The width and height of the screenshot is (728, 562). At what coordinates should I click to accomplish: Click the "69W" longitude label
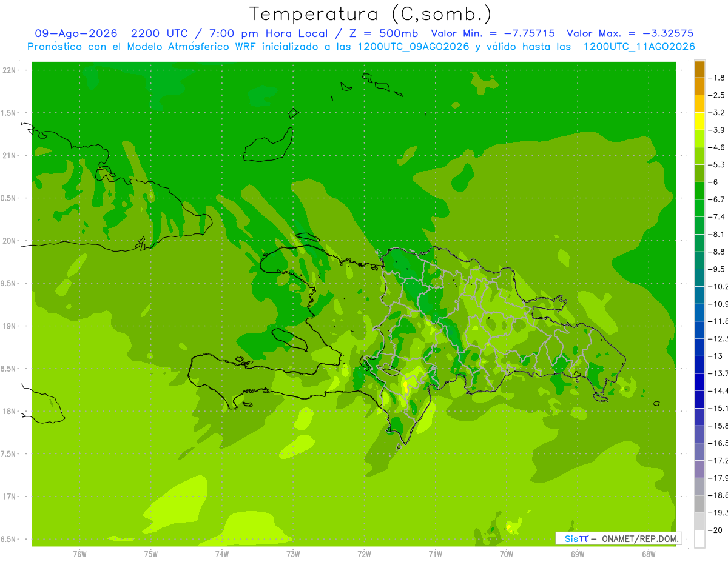tap(578, 554)
